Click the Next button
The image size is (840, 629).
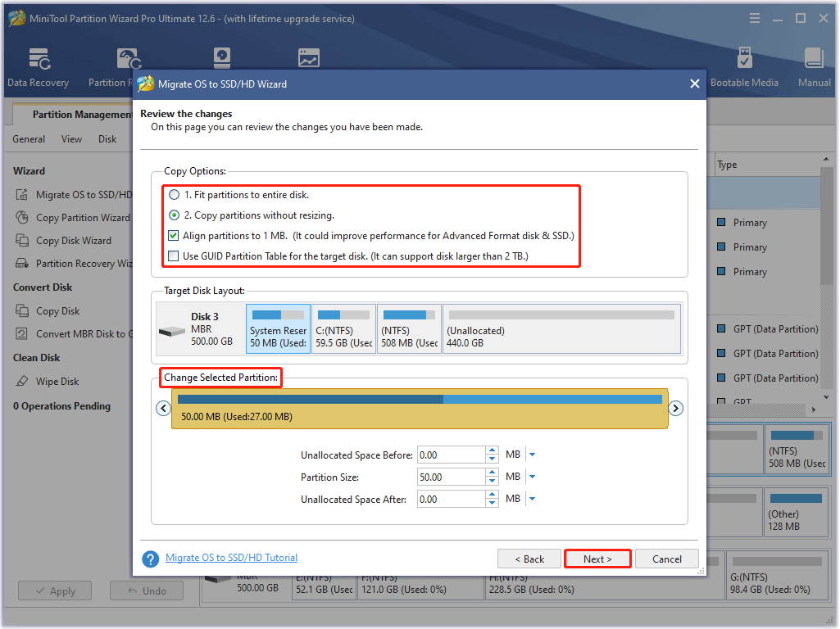[x=597, y=559]
